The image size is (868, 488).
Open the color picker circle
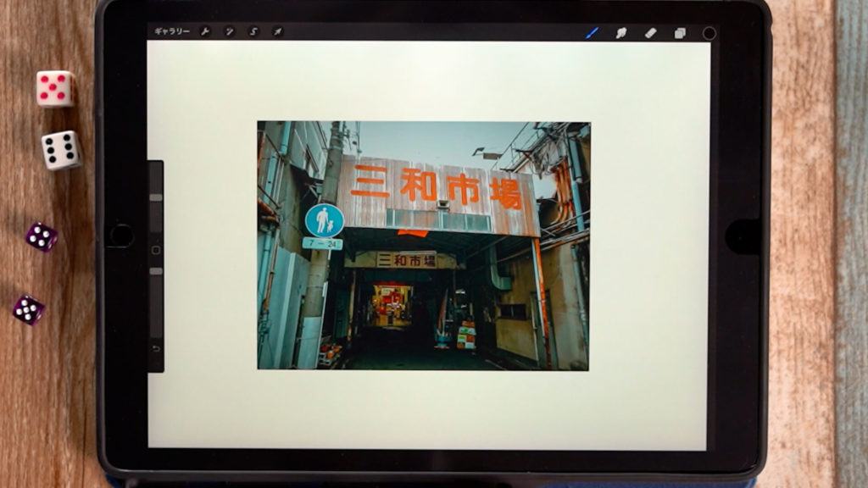709,33
